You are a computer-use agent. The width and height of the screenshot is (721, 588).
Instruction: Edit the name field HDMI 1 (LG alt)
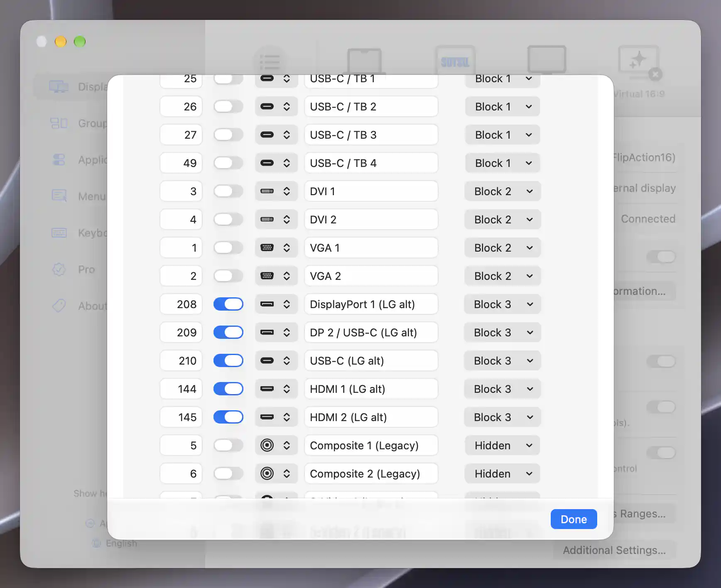click(x=371, y=389)
